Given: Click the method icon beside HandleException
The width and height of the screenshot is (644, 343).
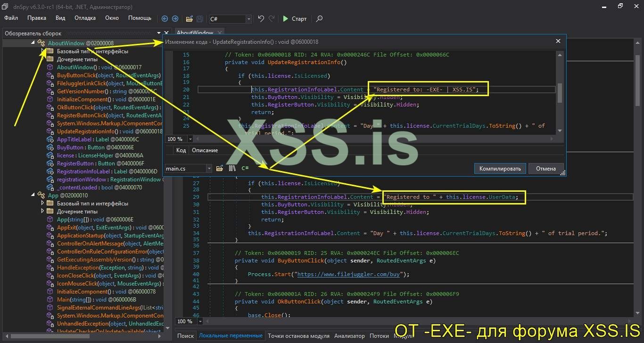Looking at the screenshot, I should 50,268.
